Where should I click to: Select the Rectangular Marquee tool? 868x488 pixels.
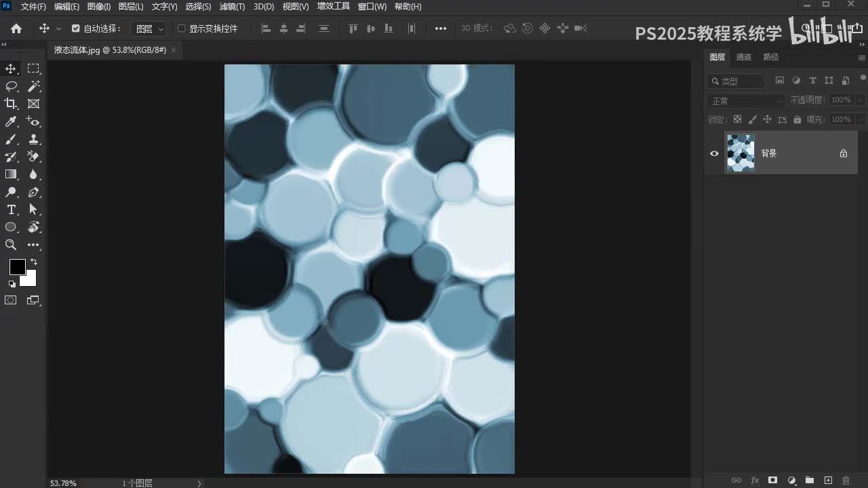(33, 68)
